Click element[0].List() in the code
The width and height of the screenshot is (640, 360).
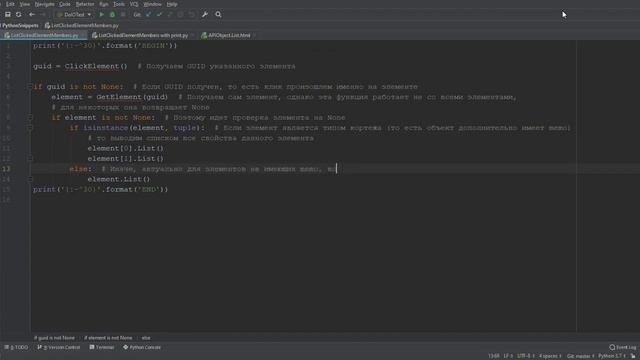pyautogui.click(x=125, y=148)
